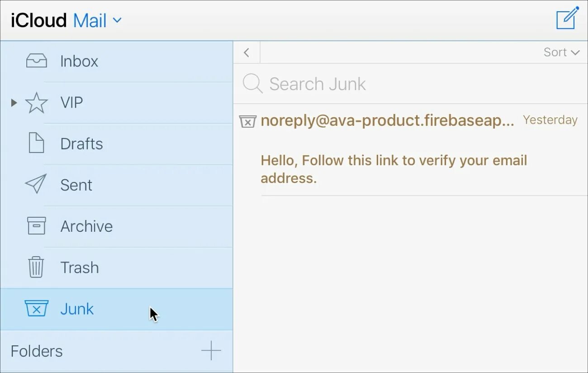
Task: Click the iCloud title text
Action: (39, 20)
